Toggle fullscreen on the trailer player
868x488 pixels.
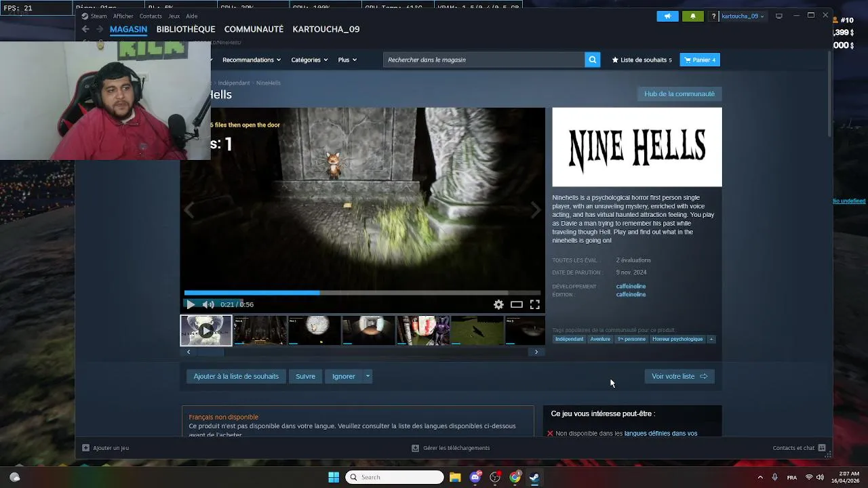(535, 304)
